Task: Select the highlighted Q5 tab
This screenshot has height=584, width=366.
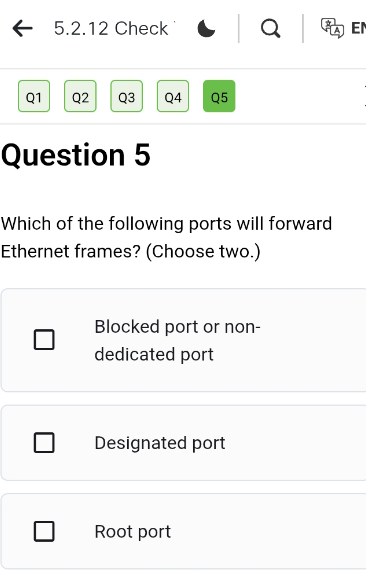Action: tap(219, 96)
